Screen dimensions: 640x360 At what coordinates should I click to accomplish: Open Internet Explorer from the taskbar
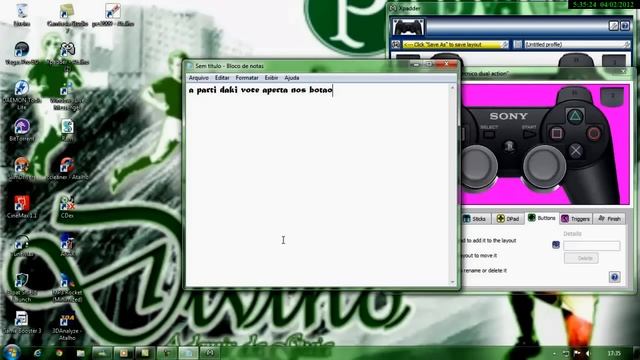[38, 353]
